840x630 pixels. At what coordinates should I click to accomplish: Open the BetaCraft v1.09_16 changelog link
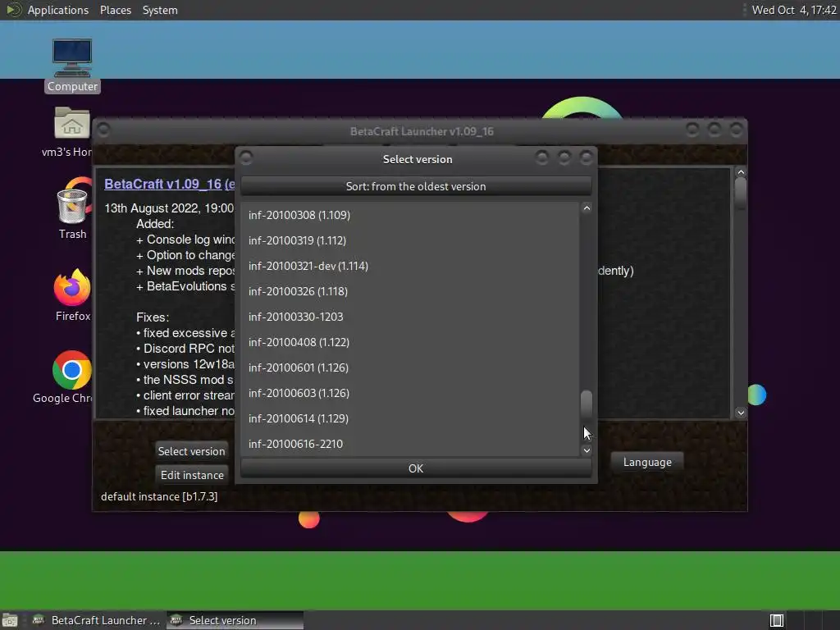[x=169, y=184]
